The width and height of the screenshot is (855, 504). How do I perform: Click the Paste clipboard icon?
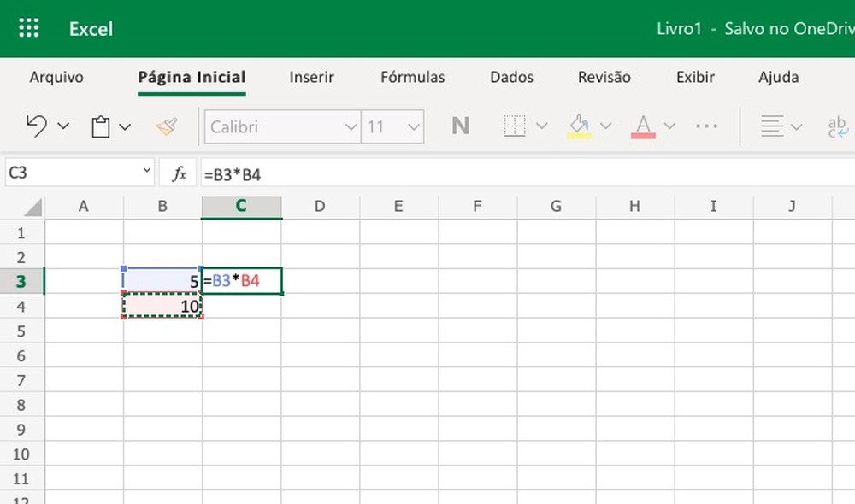point(100,126)
